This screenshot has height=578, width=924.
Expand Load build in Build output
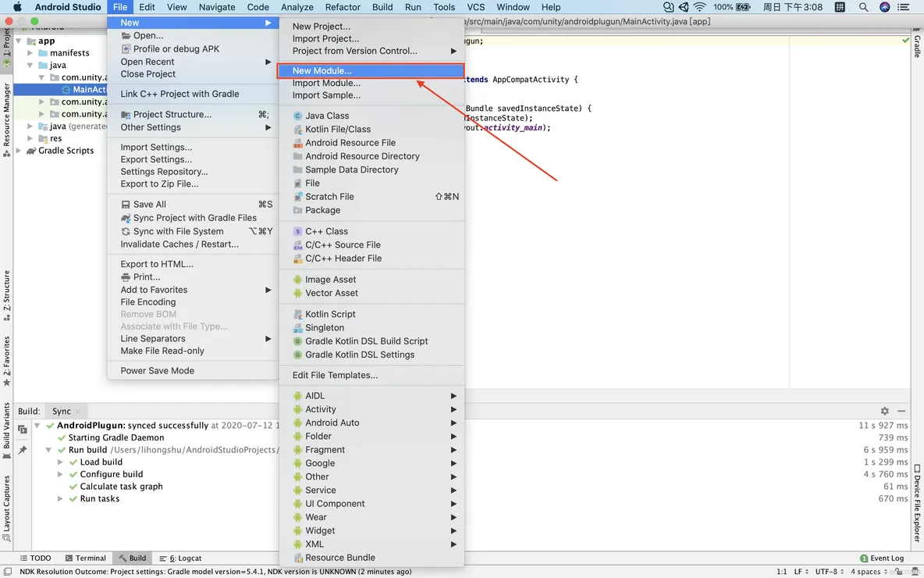click(60, 462)
